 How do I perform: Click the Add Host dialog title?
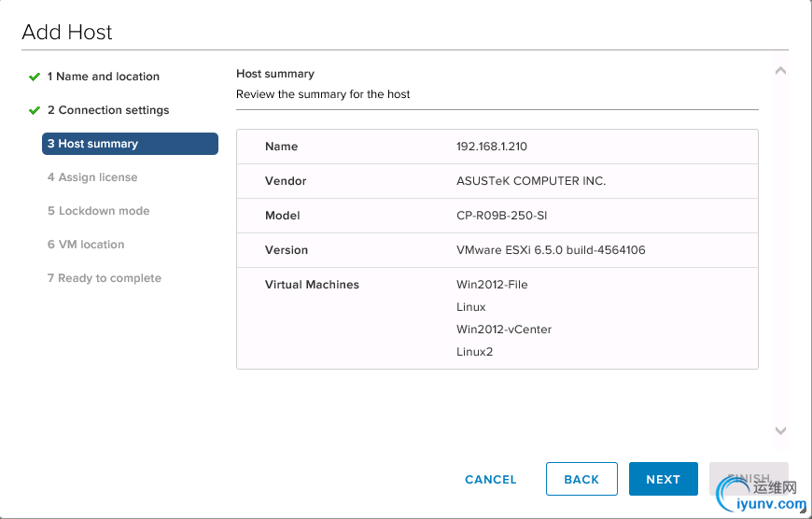(67, 32)
